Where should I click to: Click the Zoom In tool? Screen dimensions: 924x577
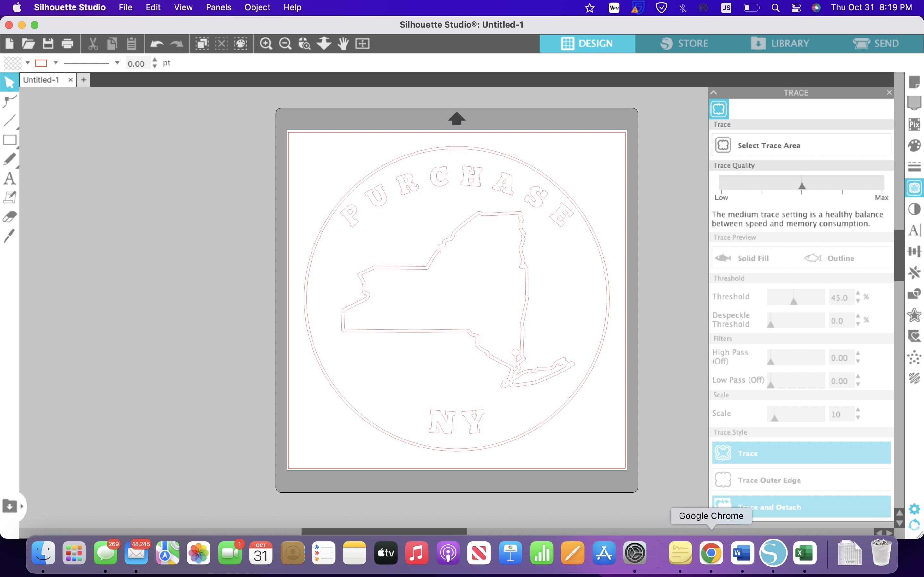coord(266,43)
